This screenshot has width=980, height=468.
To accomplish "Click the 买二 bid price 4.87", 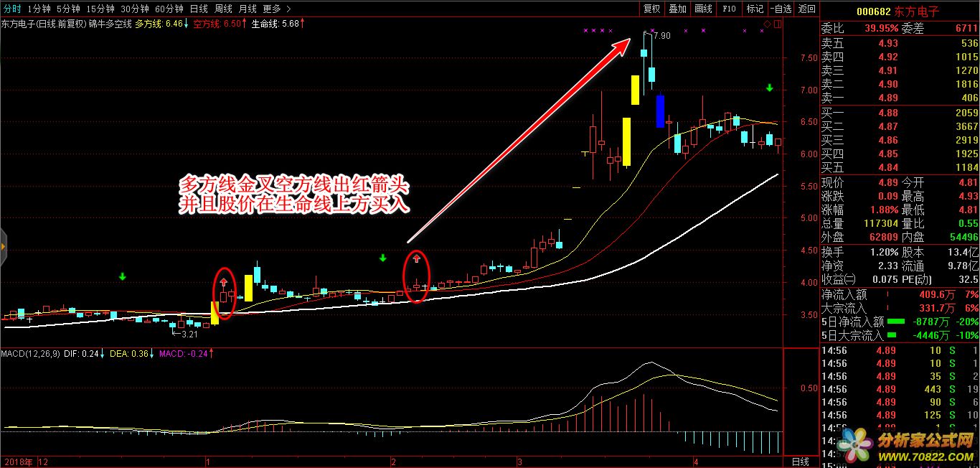I will click(x=888, y=126).
